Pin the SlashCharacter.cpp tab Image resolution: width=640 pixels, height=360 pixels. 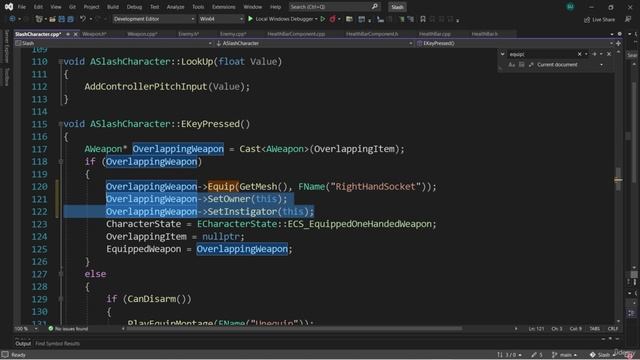click(68, 34)
